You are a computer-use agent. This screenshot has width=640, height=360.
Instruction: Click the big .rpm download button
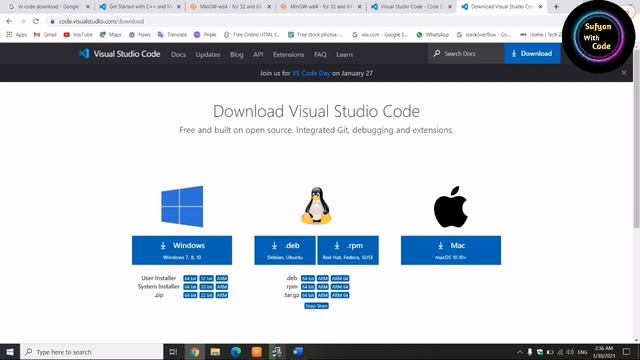tap(348, 250)
